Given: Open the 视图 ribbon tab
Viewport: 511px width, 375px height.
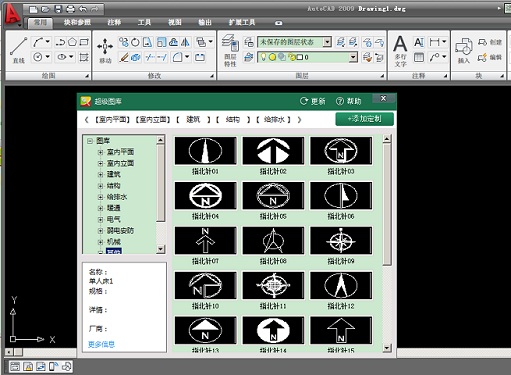Looking at the screenshot, I should pyautogui.click(x=175, y=22).
